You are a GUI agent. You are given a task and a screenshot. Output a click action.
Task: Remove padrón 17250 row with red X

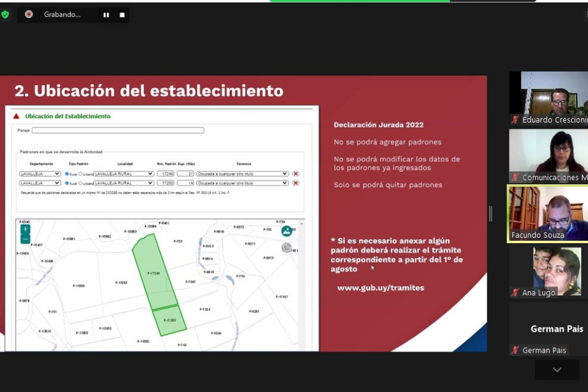296,183
